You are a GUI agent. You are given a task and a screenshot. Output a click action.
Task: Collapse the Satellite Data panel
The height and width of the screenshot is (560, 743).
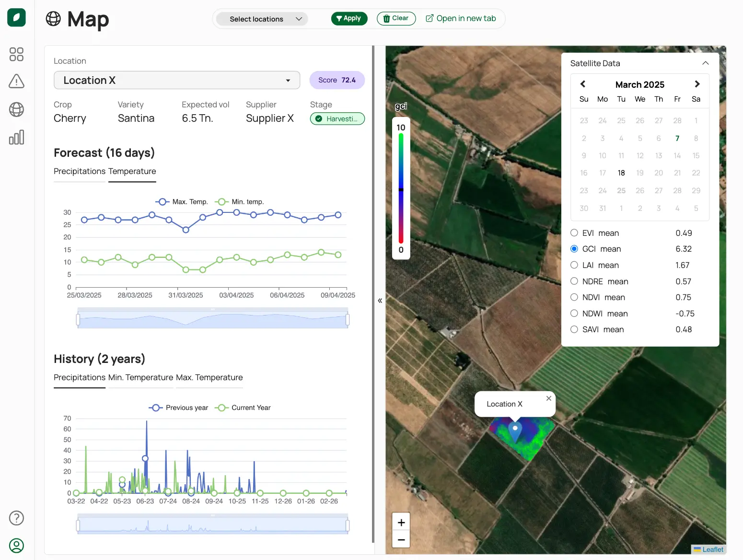pyautogui.click(x=705, y=63)
